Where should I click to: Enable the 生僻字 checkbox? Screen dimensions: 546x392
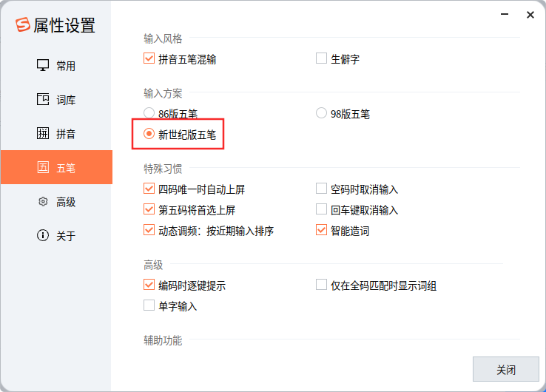[x=321, y=58]
